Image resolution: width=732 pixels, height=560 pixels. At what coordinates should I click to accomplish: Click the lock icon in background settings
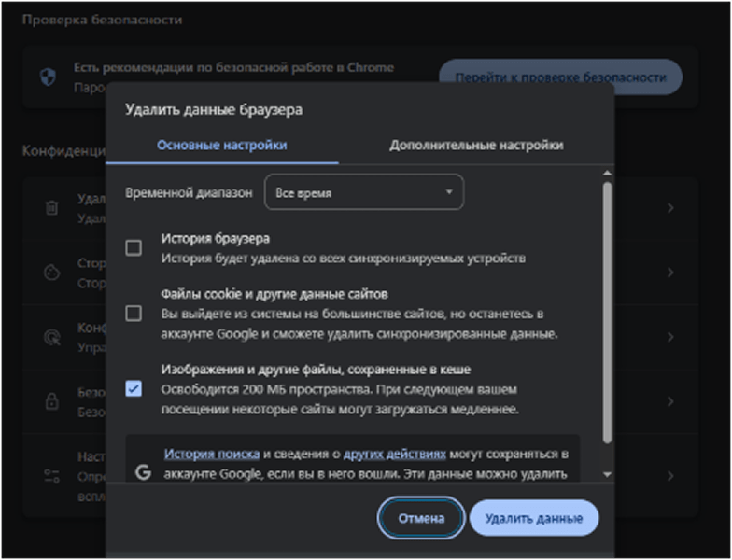tap(52, 401)
